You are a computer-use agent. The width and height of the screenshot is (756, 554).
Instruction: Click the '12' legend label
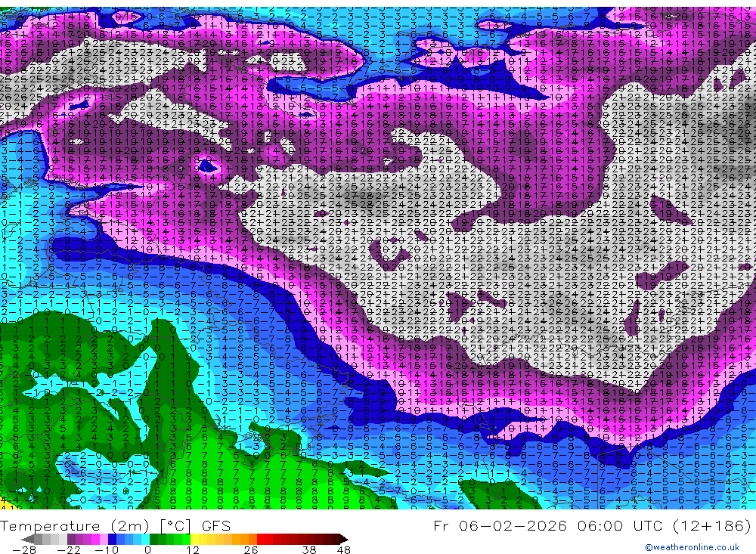coord(193,550)
